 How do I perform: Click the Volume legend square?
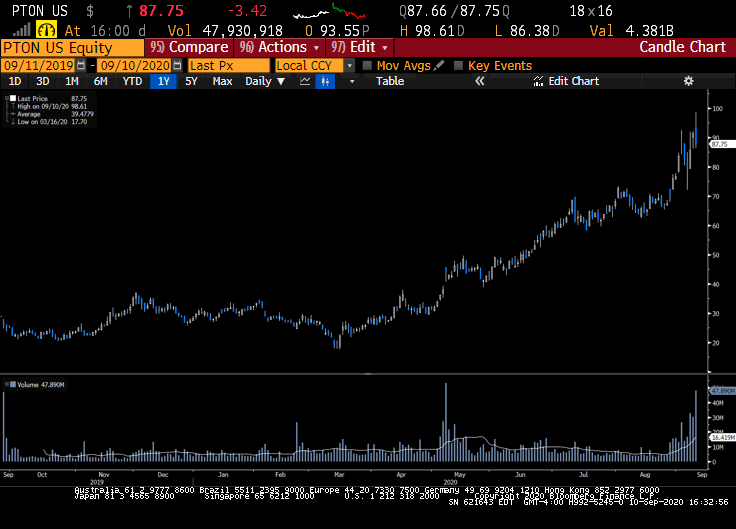tap(13, 384)
